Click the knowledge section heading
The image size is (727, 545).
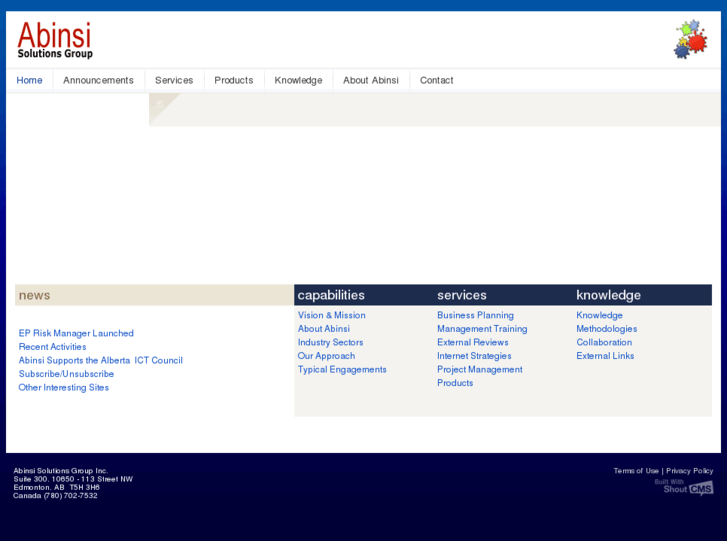coord(608,295)
